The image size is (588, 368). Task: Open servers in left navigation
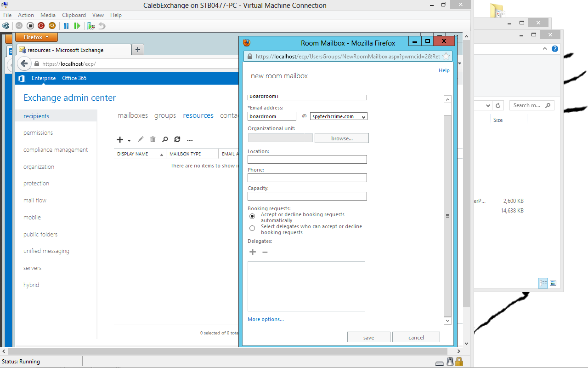coord(33,268)
